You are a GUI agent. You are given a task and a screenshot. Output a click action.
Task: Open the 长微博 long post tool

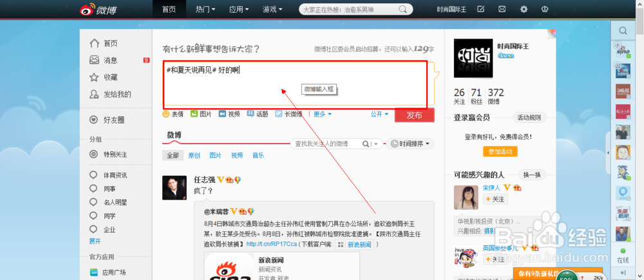[x=289, y=114]
